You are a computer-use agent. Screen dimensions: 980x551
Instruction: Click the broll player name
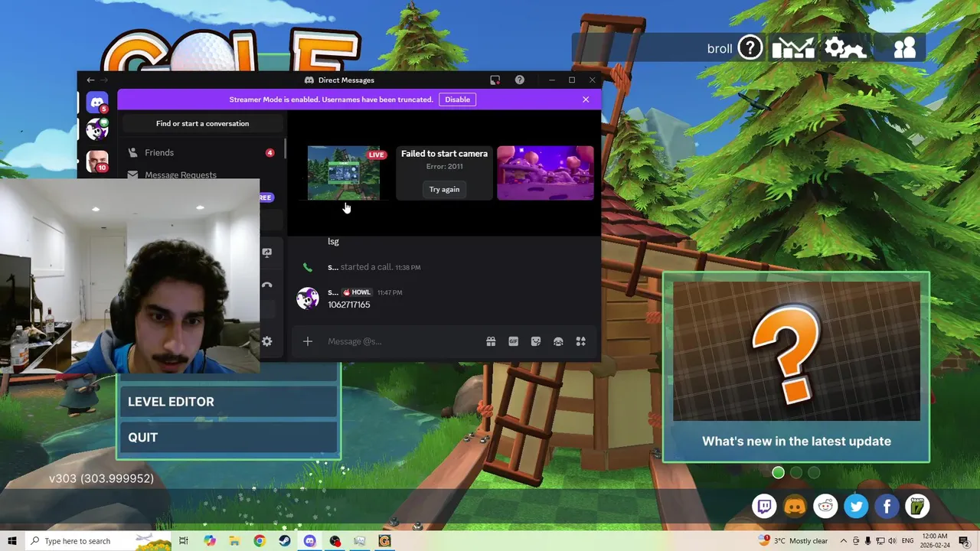pos(720,48)
